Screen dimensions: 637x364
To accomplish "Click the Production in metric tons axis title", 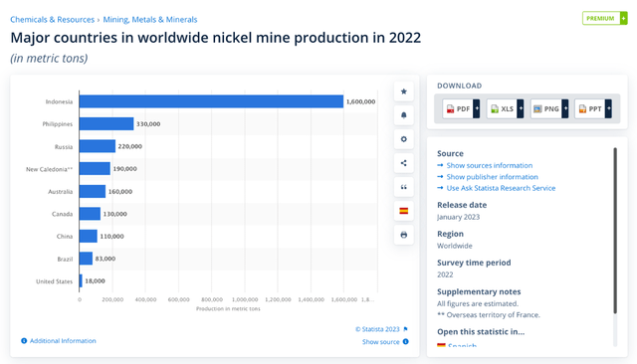I will (x=228, y=309).
